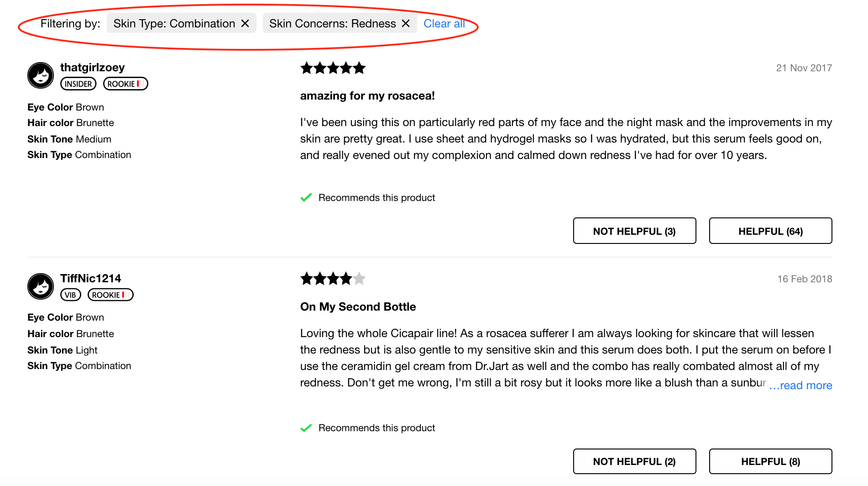This screenshot has width=868, height=486.
Task: Click the five-star rating on first review
Action: click(333, 69)
